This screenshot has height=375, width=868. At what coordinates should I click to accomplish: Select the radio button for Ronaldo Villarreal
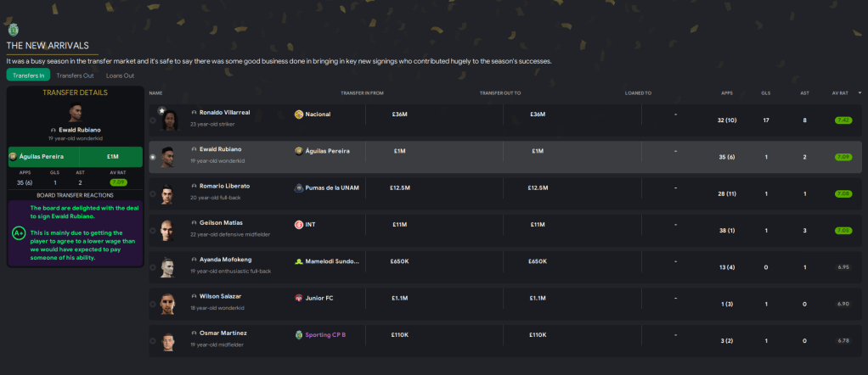point(153,120)
